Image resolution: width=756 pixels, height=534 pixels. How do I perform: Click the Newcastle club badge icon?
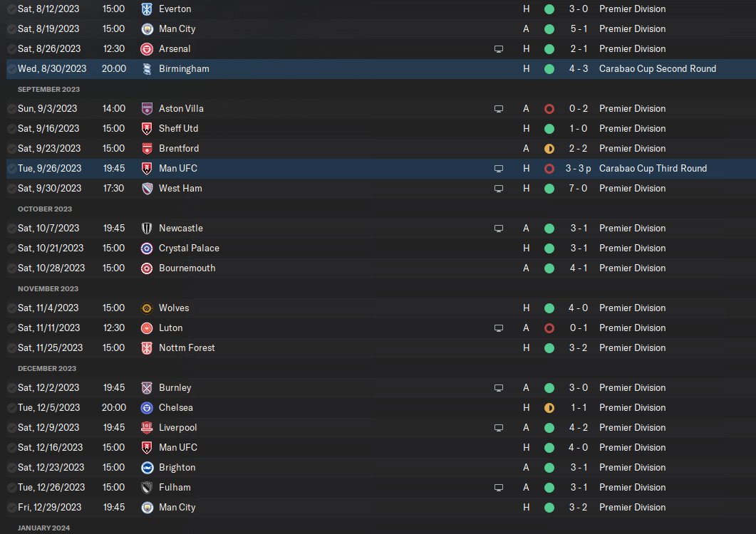click(x=147, y=229)
